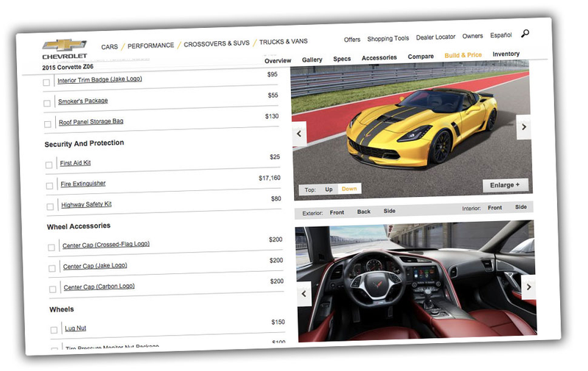This screenshot has width=588, height=371.
Task: Switch to the Gallery tab
Action: [312, 60]
